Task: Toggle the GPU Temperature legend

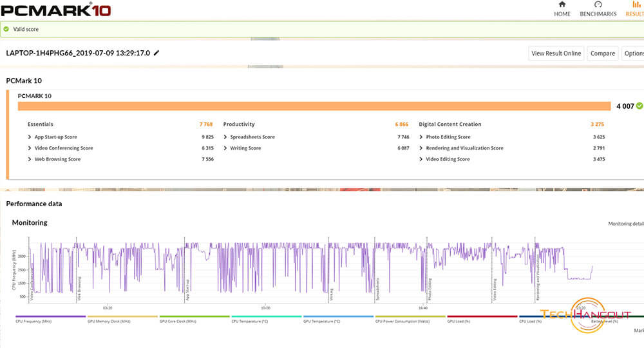Action: [x=321, y=322]
